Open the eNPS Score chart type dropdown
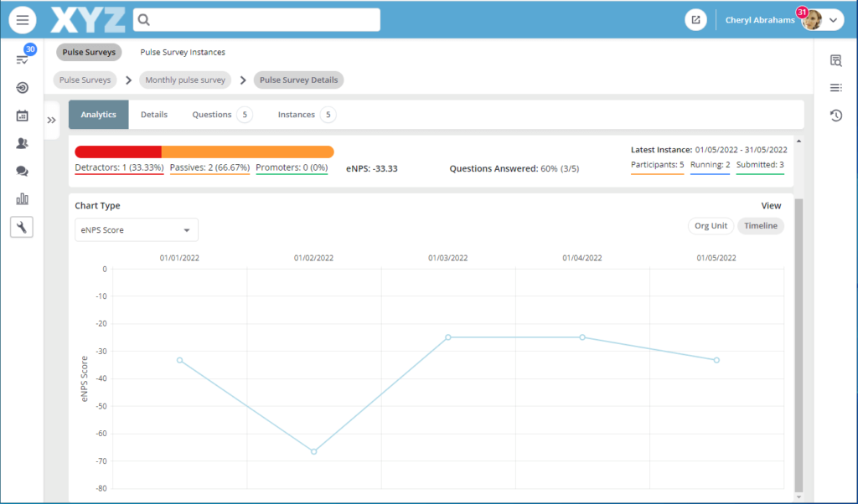 pos(137,230)
